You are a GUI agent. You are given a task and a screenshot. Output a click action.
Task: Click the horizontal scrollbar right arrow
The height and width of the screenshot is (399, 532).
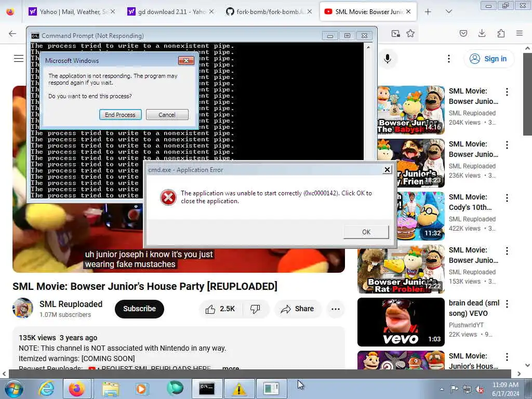[519, 374]
